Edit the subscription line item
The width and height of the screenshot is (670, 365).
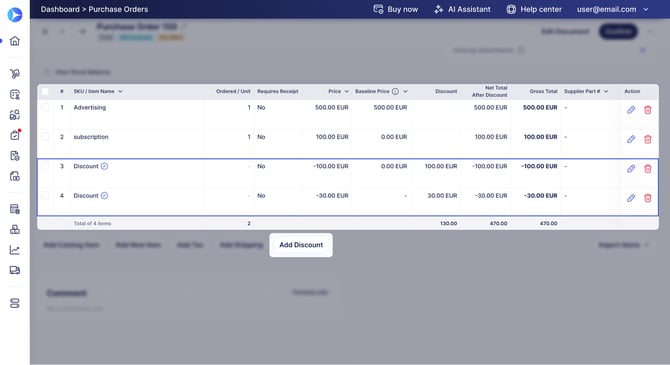tap(631, 139)
